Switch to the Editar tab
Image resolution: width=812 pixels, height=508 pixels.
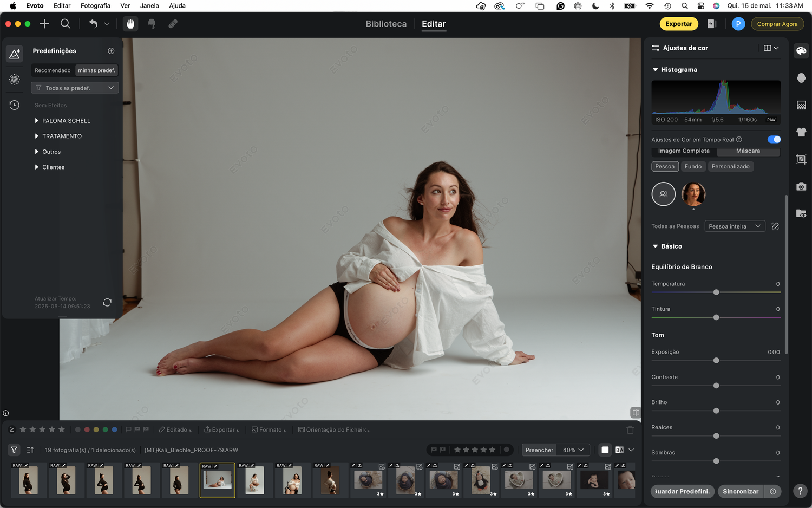click(434, 24)
